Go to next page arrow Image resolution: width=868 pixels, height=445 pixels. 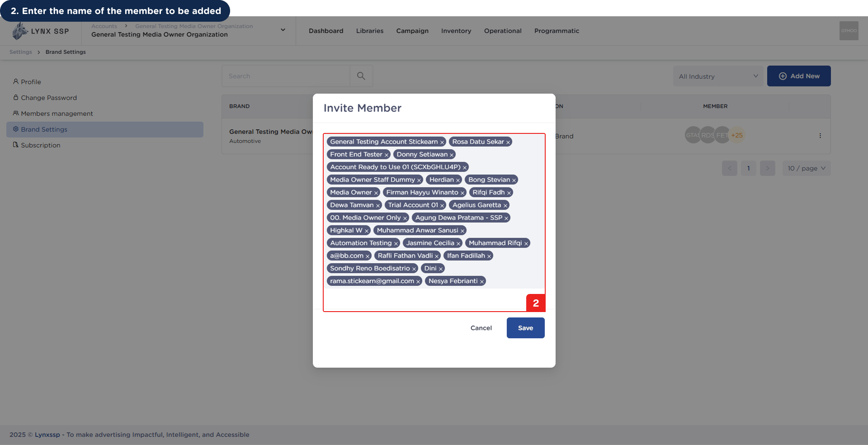click(x=768, y=168)
